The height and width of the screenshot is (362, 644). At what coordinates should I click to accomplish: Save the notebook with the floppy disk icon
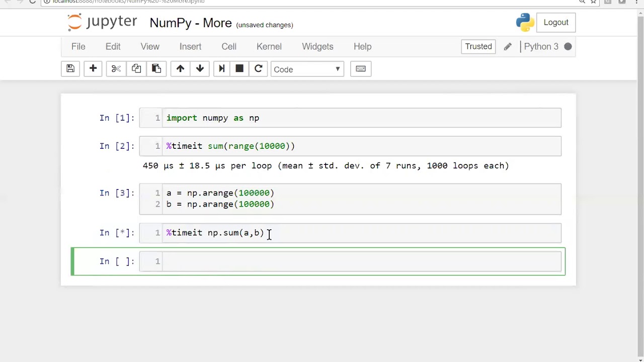[x=70, y=69]
